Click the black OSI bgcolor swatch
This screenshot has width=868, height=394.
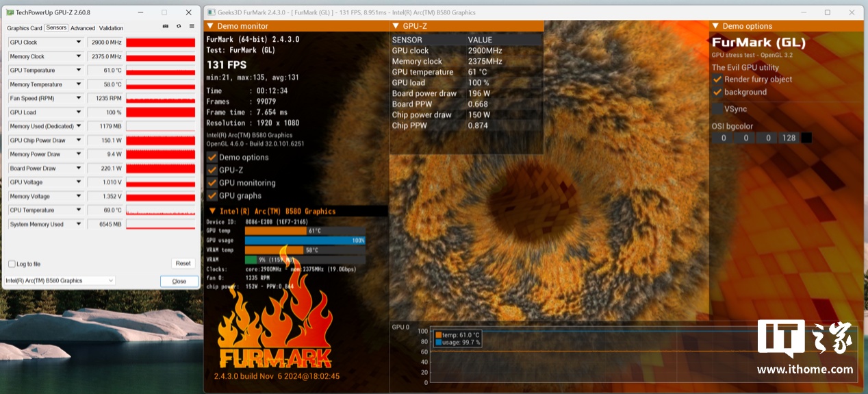(x=806, y=138)
